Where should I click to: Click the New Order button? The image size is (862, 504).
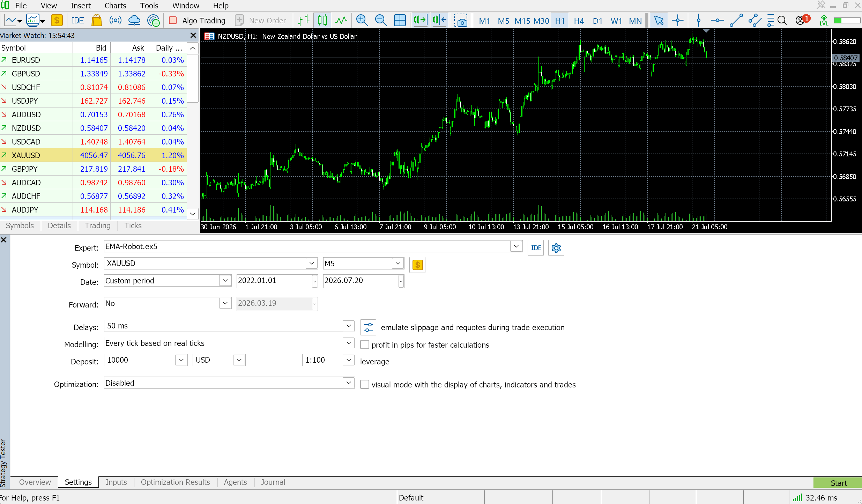(261, 21)
